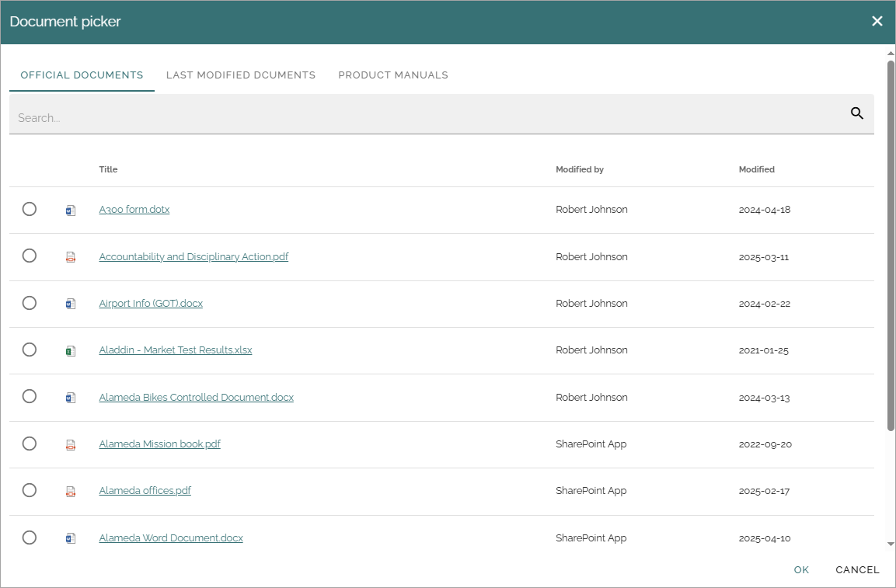Confirm selection with OK button
The width and height of the screenshot is (896, 588).
point(801,569)
